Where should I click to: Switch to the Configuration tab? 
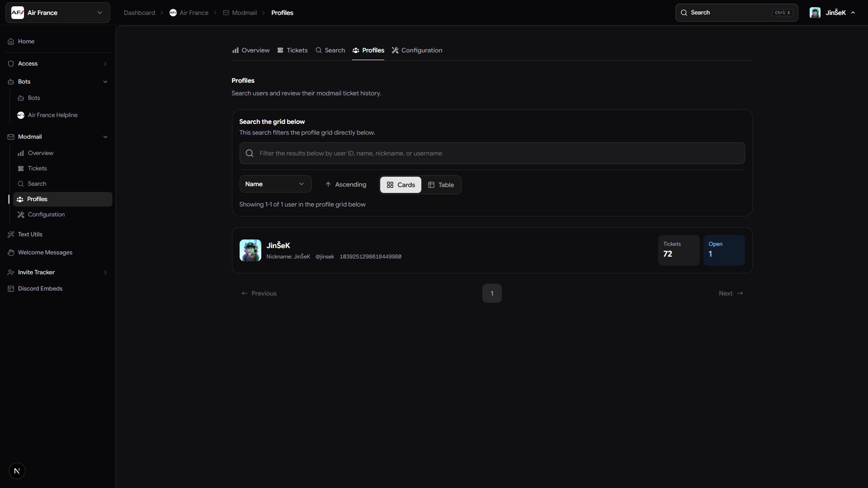point(417,50)
